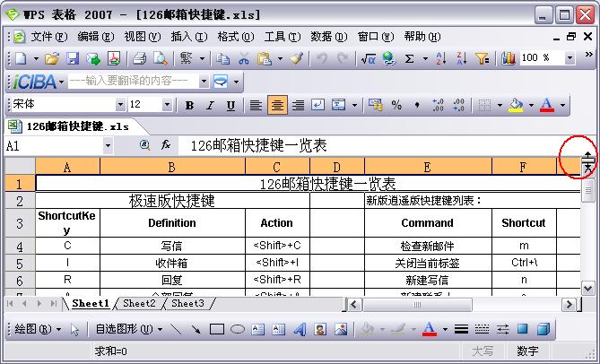The height and width of the screenshot is (364, 600).
Task: Apply auto filter funnel
Action: coord(483,58)
